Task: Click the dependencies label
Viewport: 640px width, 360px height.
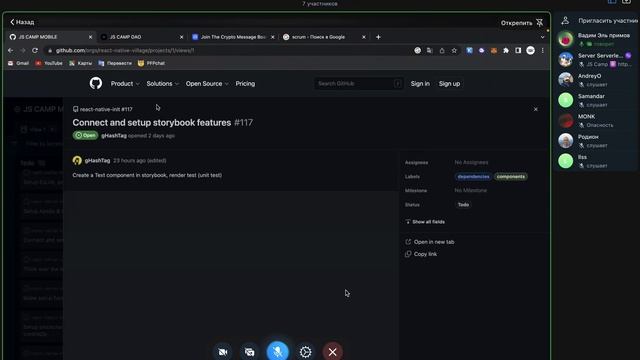Action: tap(473, 177)
